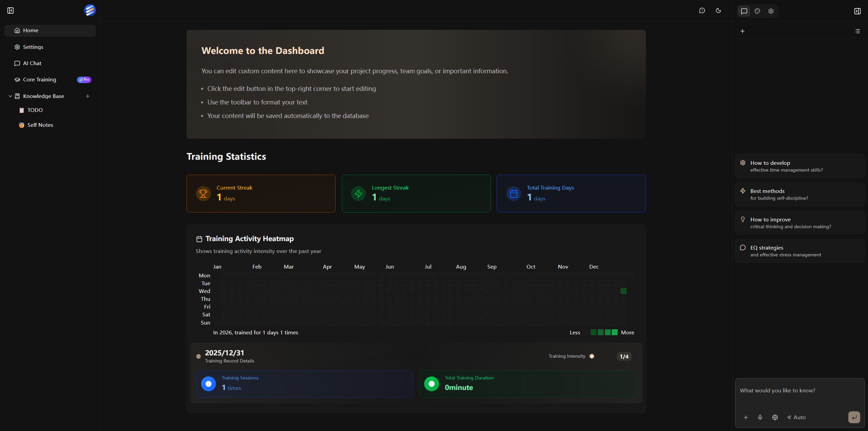Image resolution: width=868 pixels, height=431 pixels.
Task: Open the Self Notes page
Action: tap(40, 125)
